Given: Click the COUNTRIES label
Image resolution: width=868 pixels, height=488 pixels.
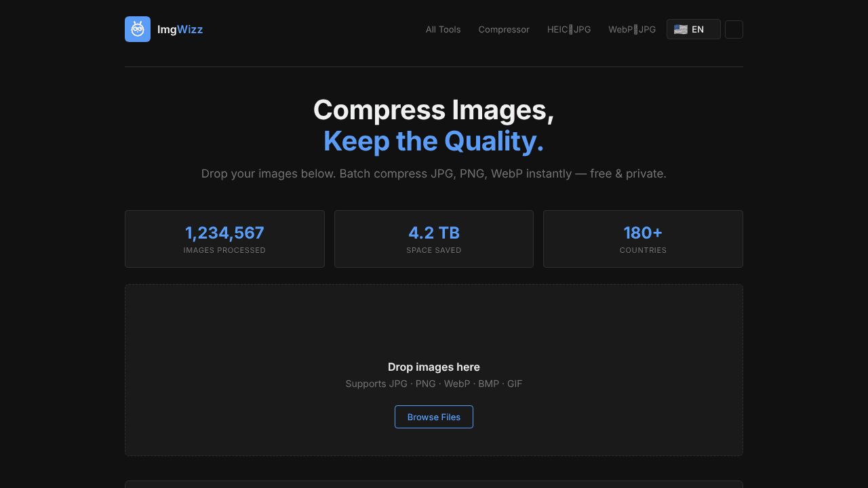Looking at the screenshot, I should [643, 250].
